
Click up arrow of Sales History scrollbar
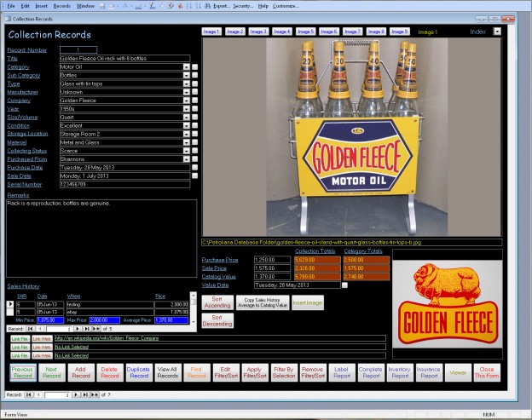click(x=193, y=295)
